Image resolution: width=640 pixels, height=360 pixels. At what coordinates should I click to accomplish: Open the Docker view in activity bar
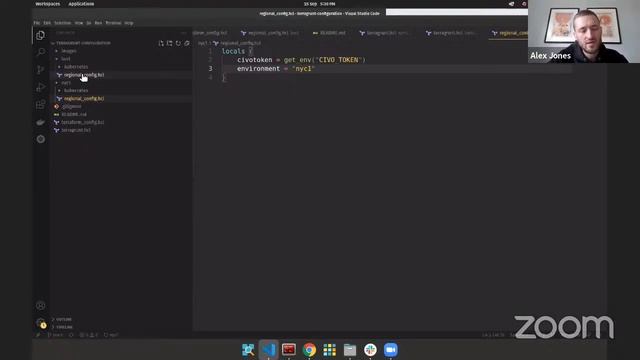40,122
